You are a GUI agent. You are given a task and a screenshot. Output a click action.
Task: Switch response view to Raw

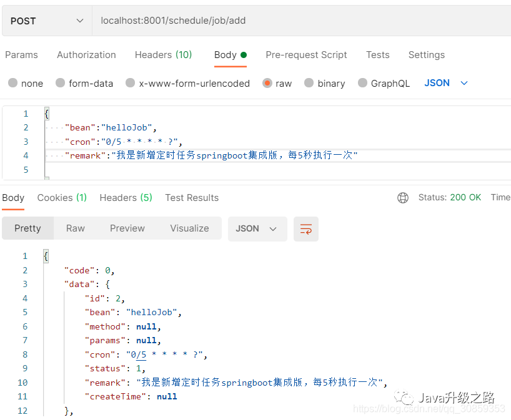click(x=76, y=228)
